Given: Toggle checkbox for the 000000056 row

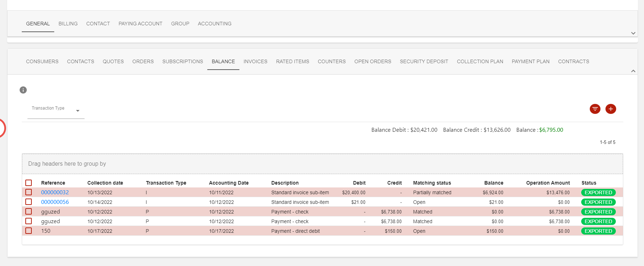Looking at the screenshot, I should pyautogui.click(x=29, y=202).
